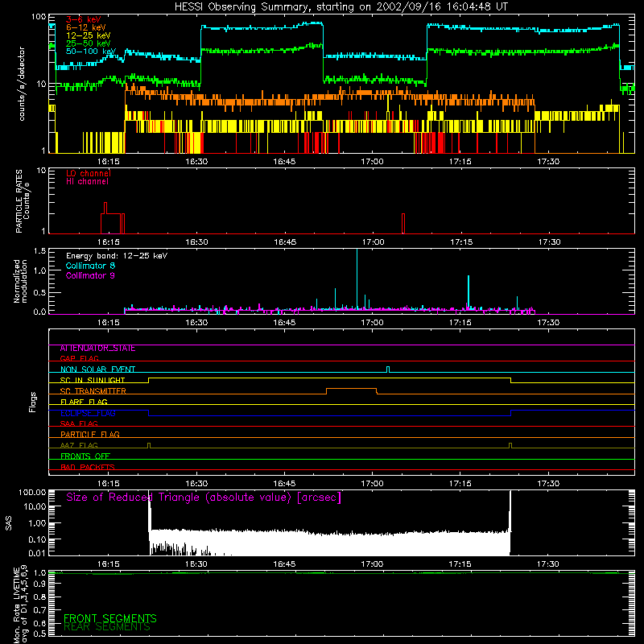This screenshot has height=644, width=644.
Task: Click the SC_TRANSMITTER flag label
Action: tap(93, 391)
